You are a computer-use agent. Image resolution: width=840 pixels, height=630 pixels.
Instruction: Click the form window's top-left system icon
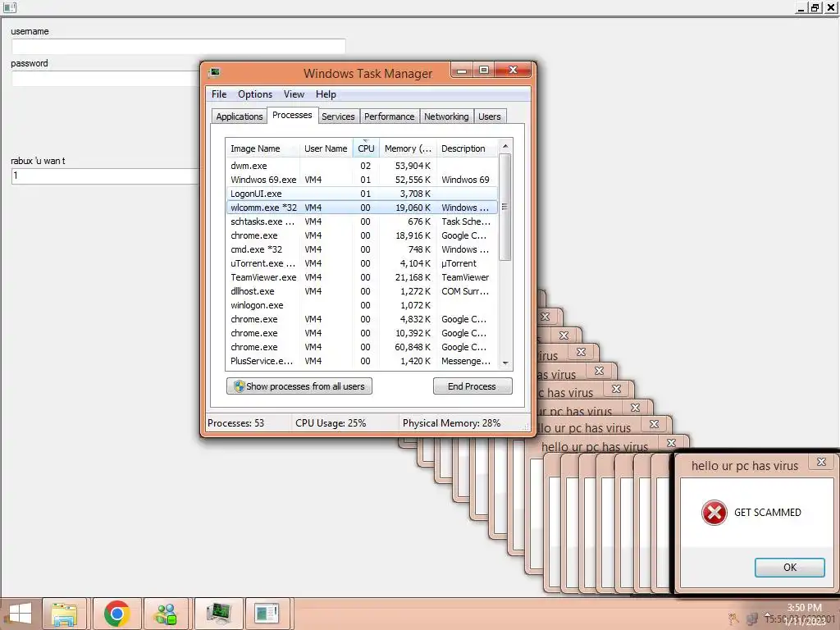point(10,7)
